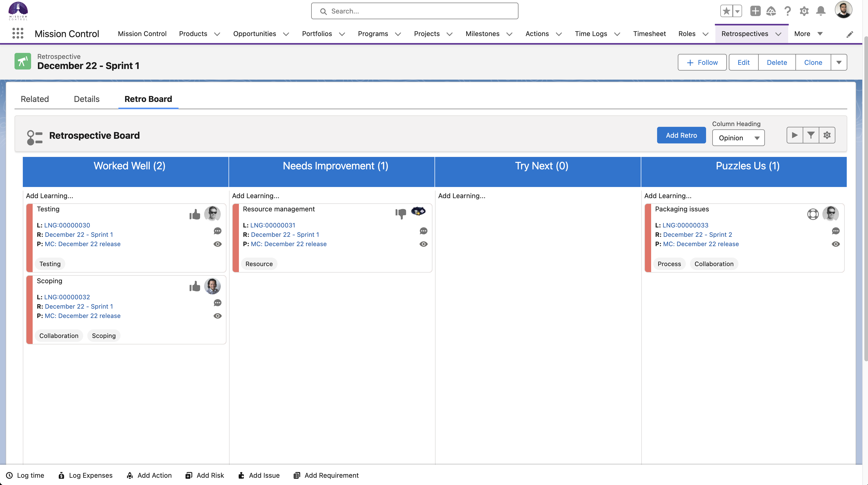This screenshot has width=868, height=485.
Task: Toggle eye visibility on Resource management card
Action: pyautogui.click(x=424, y=244)
